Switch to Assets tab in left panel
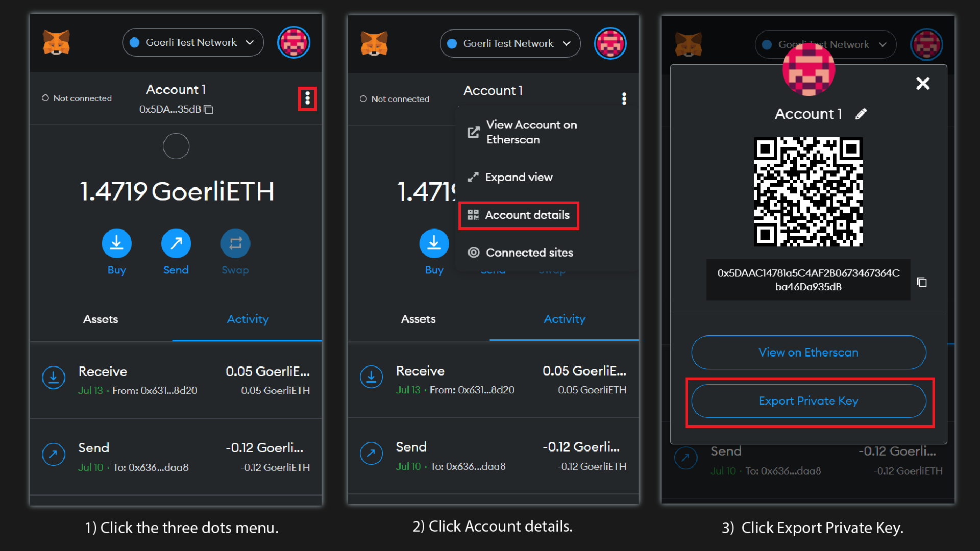Screen dimensions: 980x551 click(x=101, y=319)
